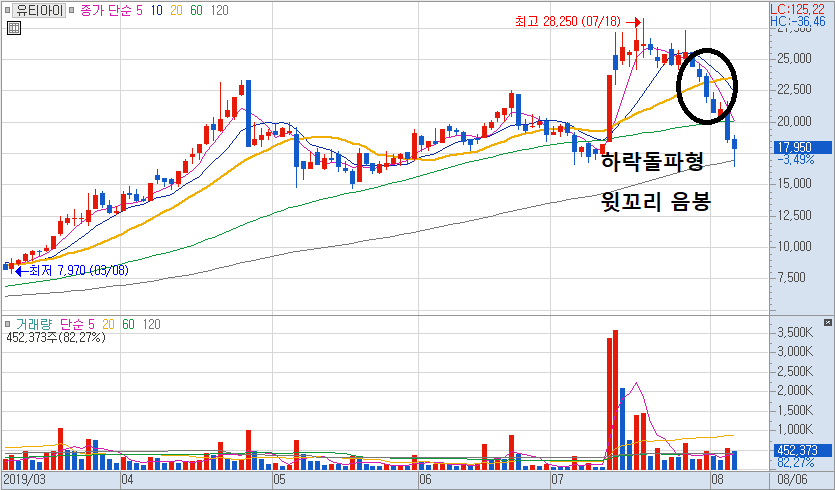The height and width of the screenshot is (490, 835).
Task: Click the 20,000 price axis label
Action: click(x=795, y=121)
